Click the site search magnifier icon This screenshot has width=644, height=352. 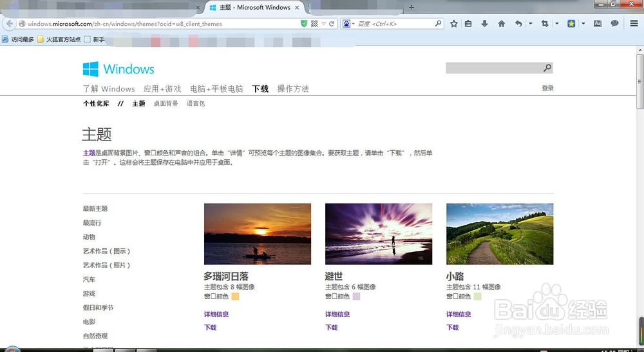click(x=547, y=68)
